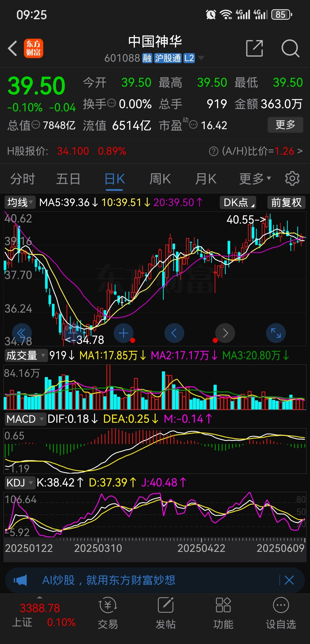310x644 pixels.
Task: Tap the 金额 363.0万 value
Action: click(x=282, y=104)
